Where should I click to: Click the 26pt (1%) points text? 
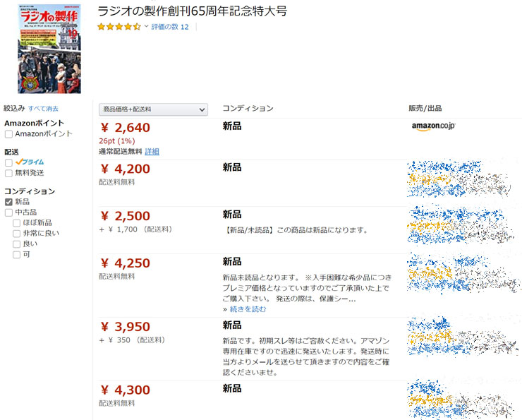coord(117,141)
